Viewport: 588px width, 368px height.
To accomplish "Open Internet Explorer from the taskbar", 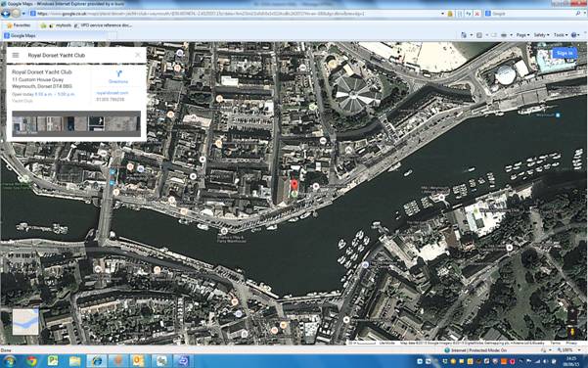I will point(97,361).
